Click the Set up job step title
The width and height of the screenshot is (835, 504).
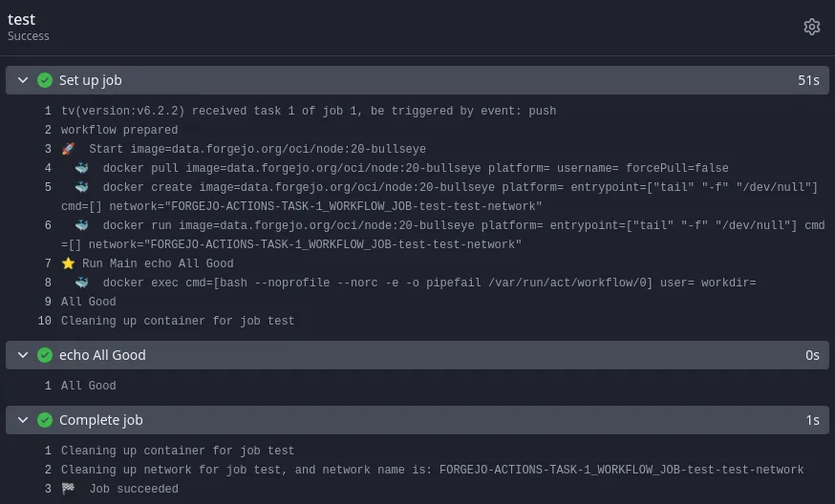click(x=91, y=80)
